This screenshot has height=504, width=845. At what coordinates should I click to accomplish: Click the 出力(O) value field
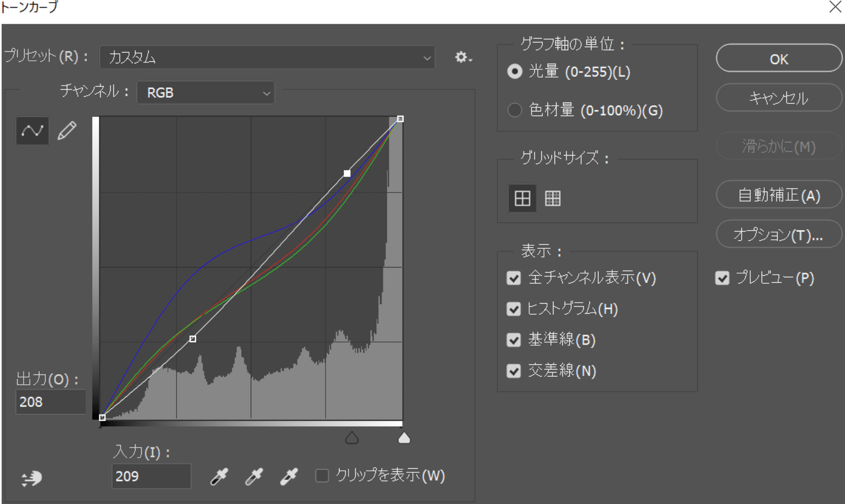[50, 402]
